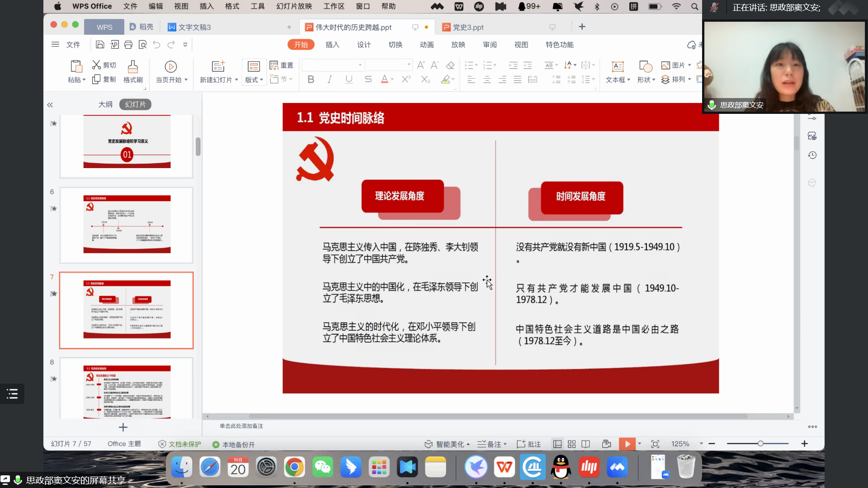The width and height of the screenshot is (868, 488).
Task: Expand the zoom percentage dropdown
Action: click(x=701, y=444)
